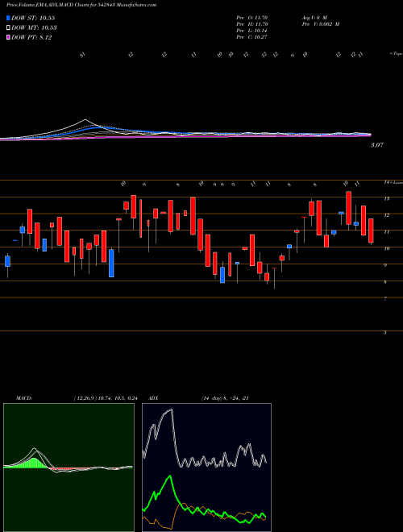This screenshot has width=403, height=532.
Task: Click the white DOW MT legend swatch
Action: tap(9, 28)
